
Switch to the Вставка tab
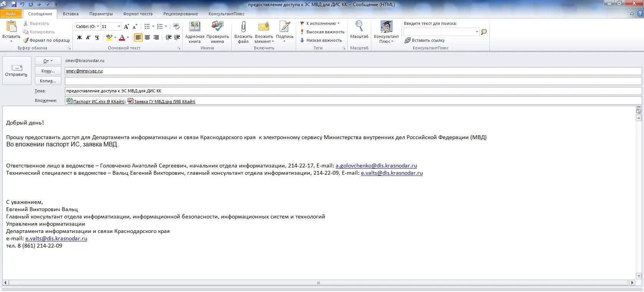(71, 14)
